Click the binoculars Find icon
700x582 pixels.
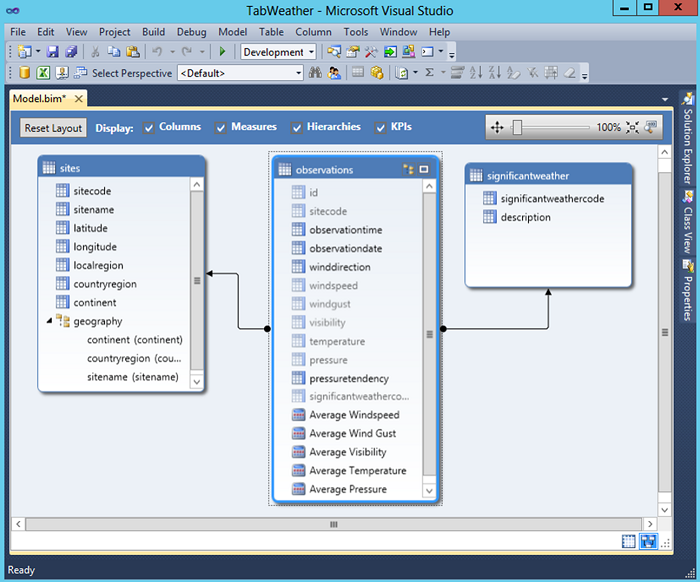pyautogui.click(x=315, y=72)
